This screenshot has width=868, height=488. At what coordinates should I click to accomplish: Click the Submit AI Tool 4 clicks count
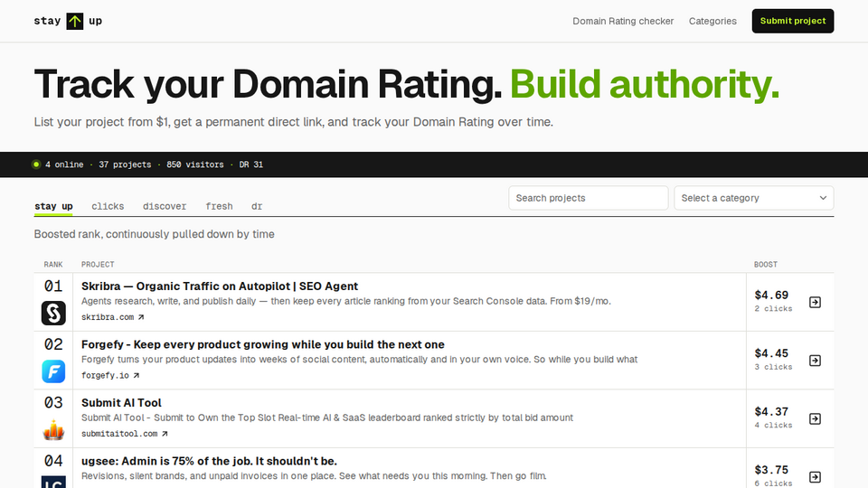773,426
